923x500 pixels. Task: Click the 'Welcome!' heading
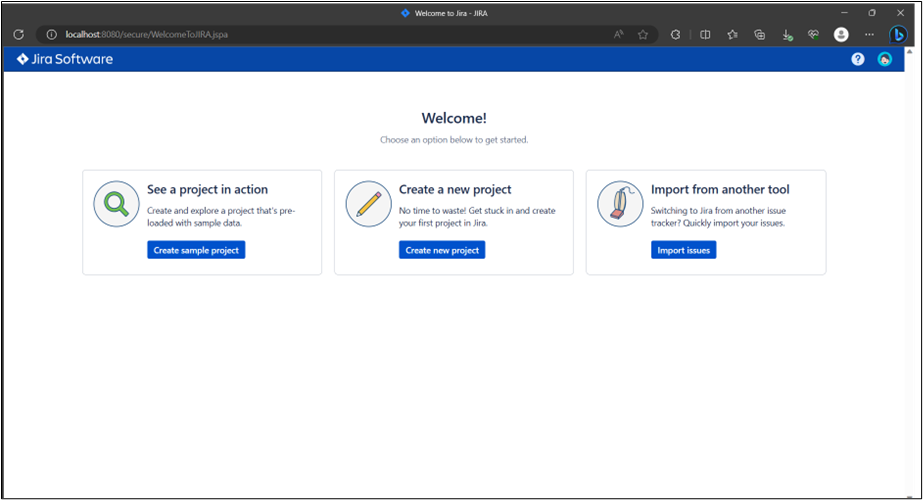coord(454,118)
